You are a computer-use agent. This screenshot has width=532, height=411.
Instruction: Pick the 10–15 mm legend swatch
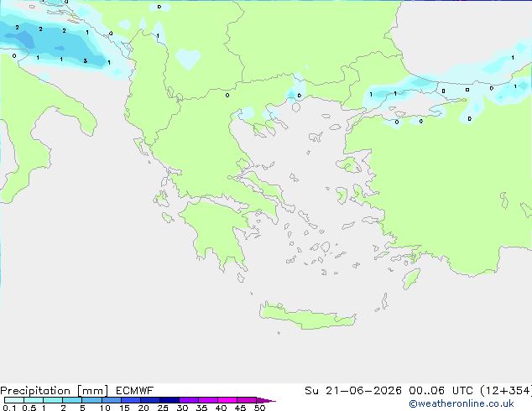pyautogui.click(x=112, y=400)
